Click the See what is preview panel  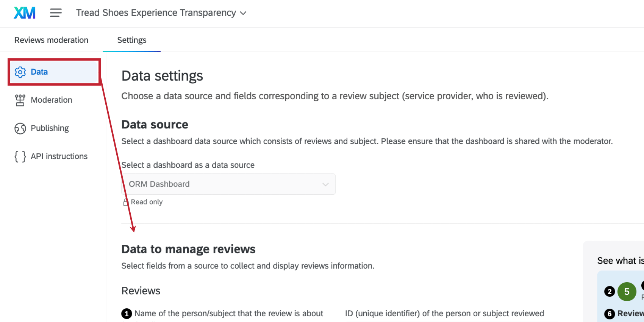[x=620, y=261]
